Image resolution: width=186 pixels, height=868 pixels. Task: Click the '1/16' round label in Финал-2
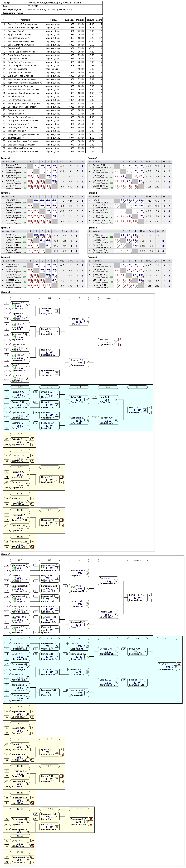(x=20, y=560)
